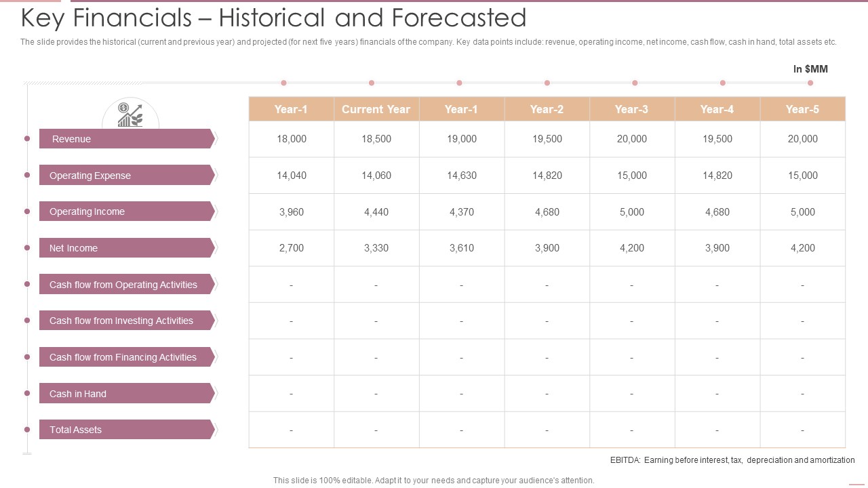Select Revenue 19,500 under Year-4
868x488 pixels.
click(x=717, y=139)
